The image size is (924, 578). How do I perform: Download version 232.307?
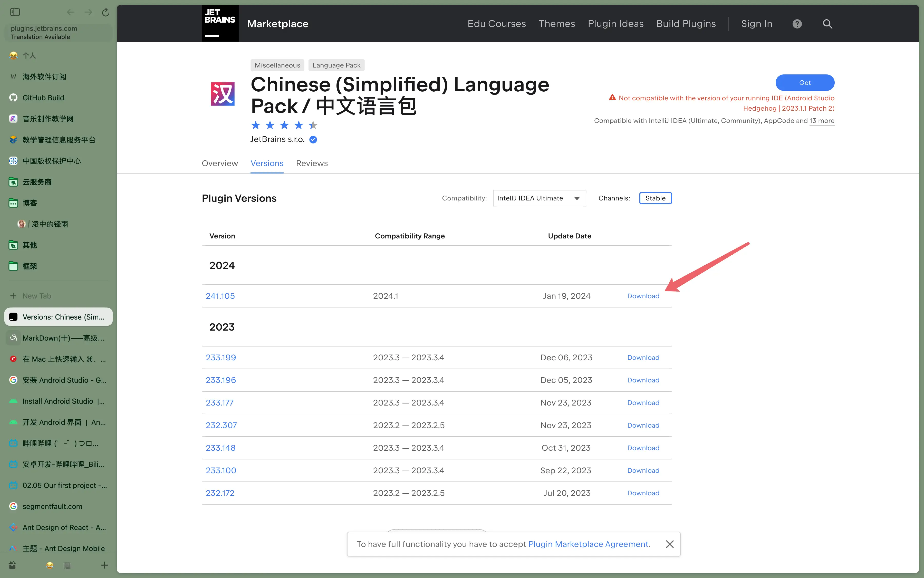click(643, 425)
